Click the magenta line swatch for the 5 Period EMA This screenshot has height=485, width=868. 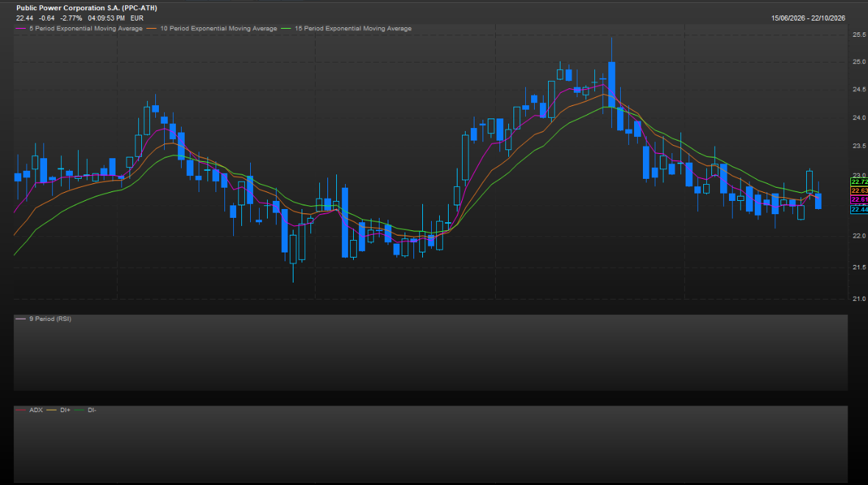pos(21,28)
